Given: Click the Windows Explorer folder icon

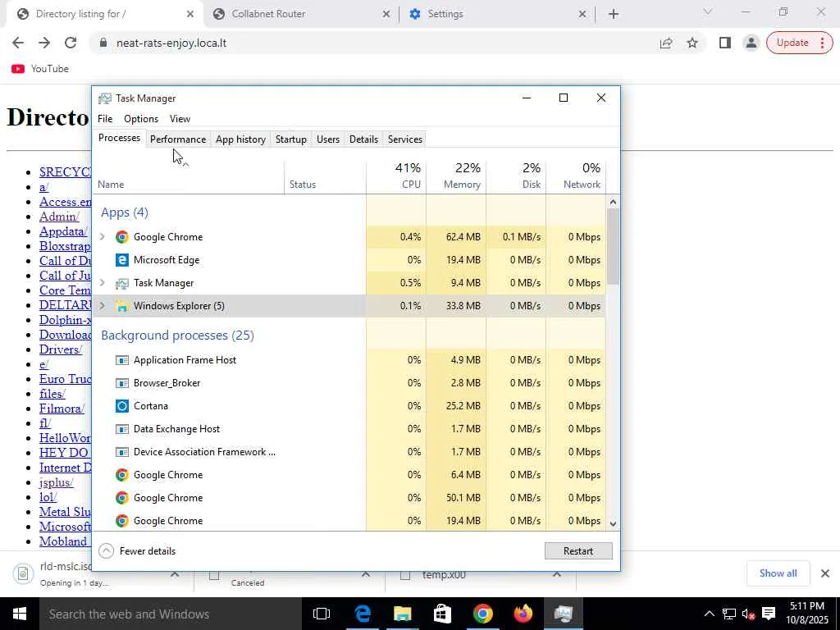Looking at the screenshot, I should [122, 306].
